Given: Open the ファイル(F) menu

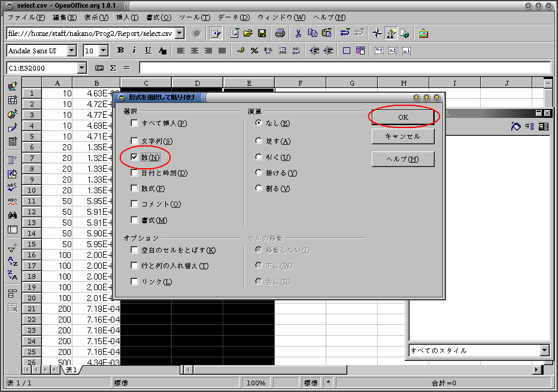Looking at the screenshot, I should tap(26, 17).
